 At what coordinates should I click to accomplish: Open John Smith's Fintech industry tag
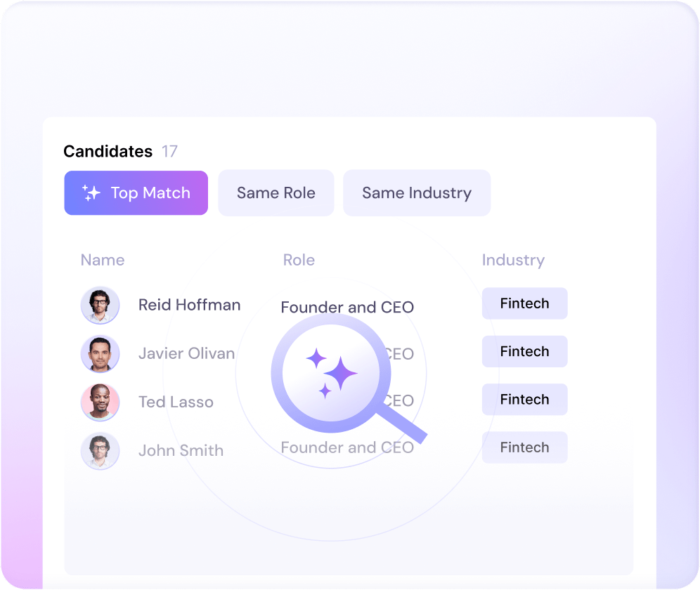click(x=524, y=447)
